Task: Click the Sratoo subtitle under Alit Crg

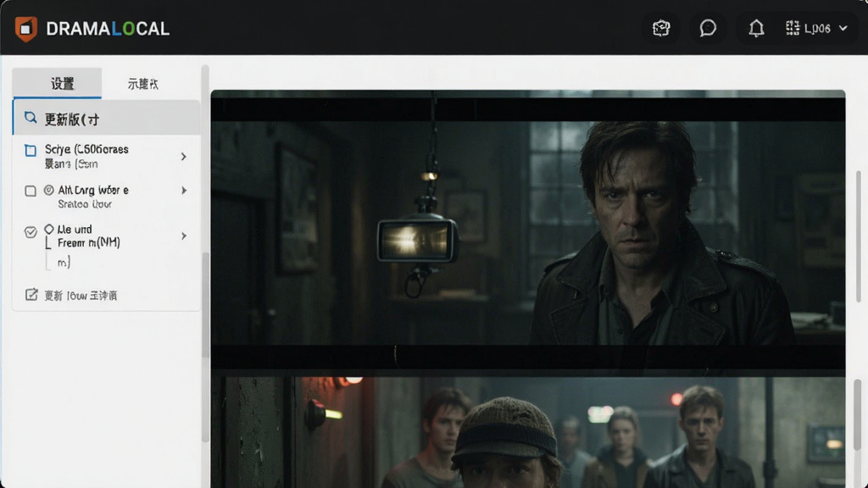Action: pos(85,204)
